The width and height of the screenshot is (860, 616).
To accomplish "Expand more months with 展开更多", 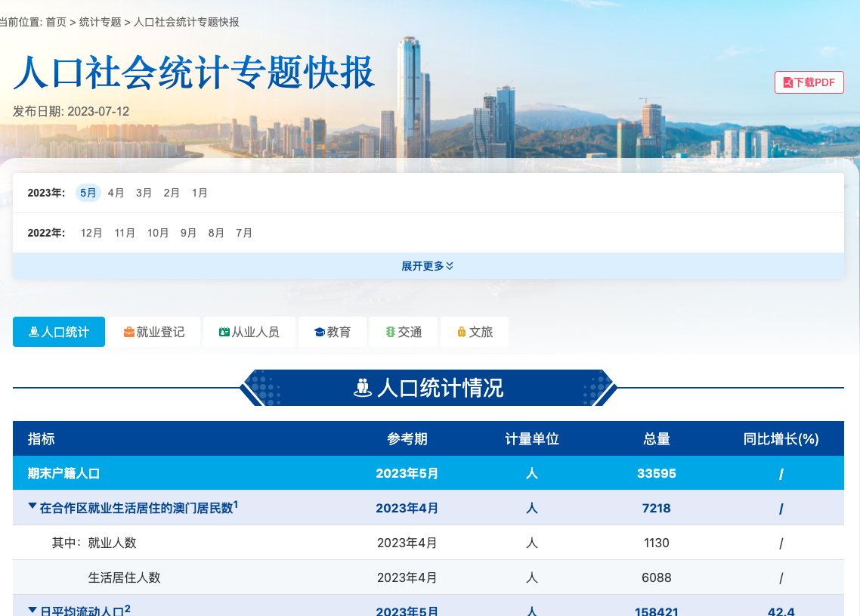I will click(428, 266).
